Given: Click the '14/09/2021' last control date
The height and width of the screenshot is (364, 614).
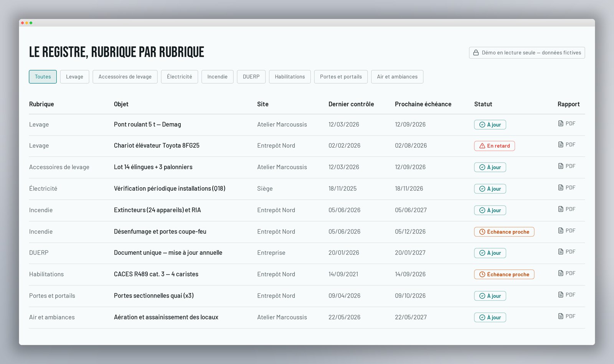Looking at the screenshot, I should [343, 274].
